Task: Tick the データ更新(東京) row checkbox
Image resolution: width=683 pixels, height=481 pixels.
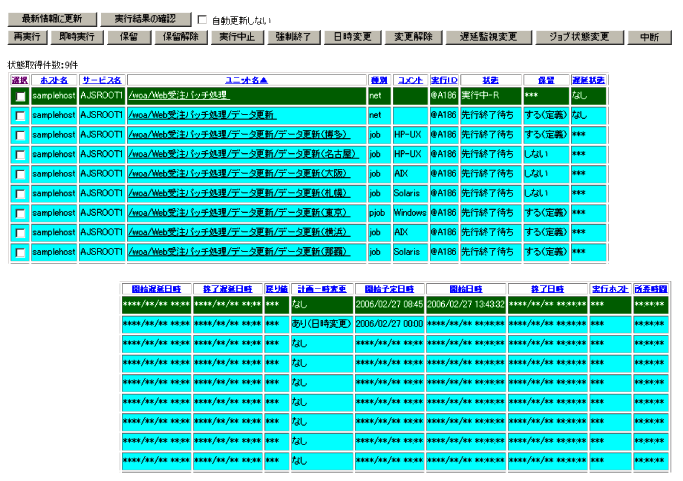Action: pyautogui.click(x=20, y=214)
